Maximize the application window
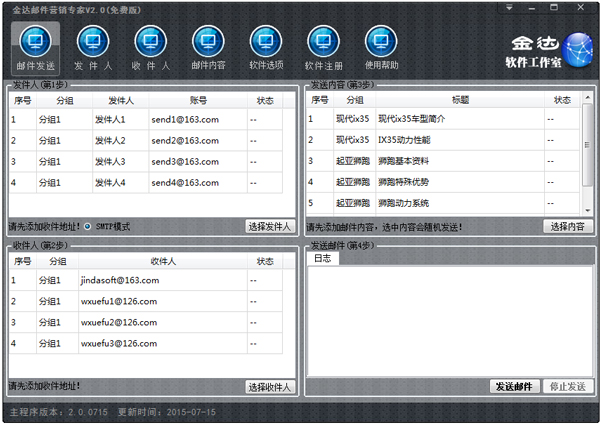Image resolution: width=600 pixels, height=424 pixels. pos(554,7)
